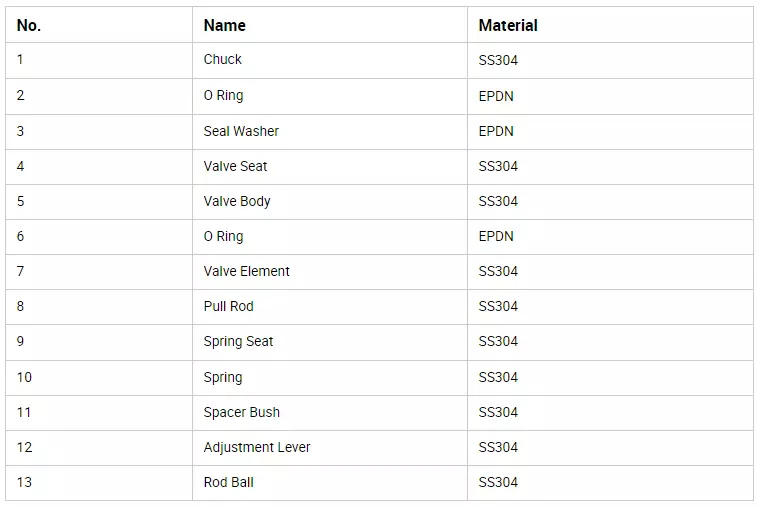This screenshot has height=507, width=757.
Task: Click the "Material" column header
Action: click(508, 26)
